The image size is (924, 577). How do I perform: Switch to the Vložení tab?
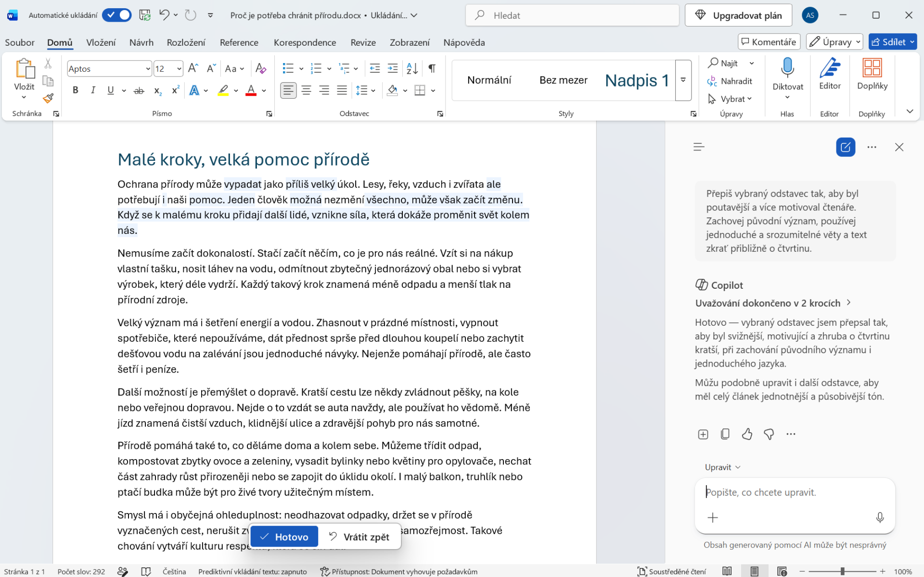(101, 42)
